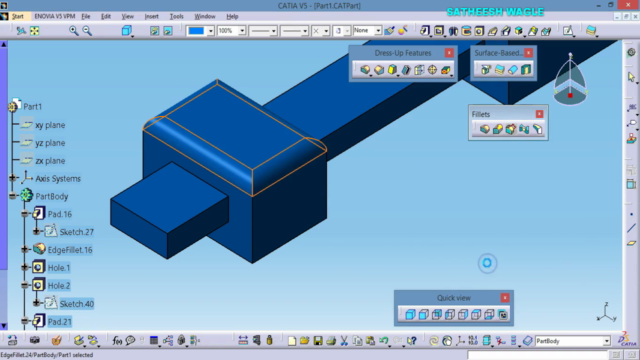Open the PartBody dropdown in bottom toolbar

(x=607, y=341)
